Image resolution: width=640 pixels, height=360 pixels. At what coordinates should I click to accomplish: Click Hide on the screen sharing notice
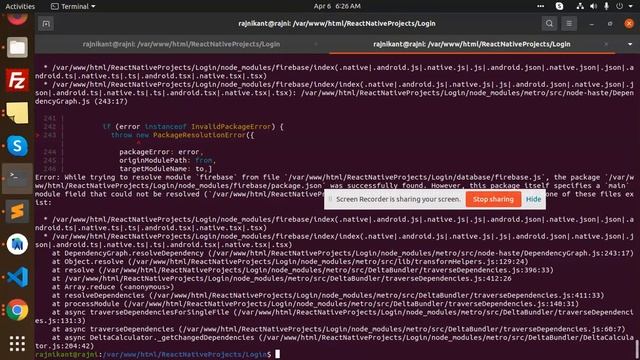coord(533,199)
